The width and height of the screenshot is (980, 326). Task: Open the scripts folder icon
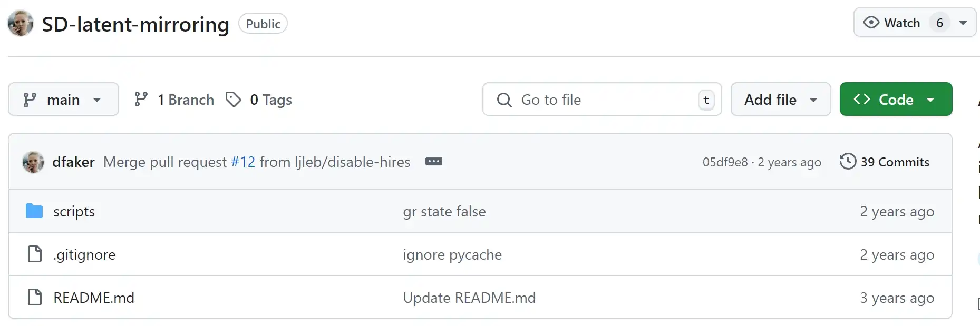pos(34,211)
